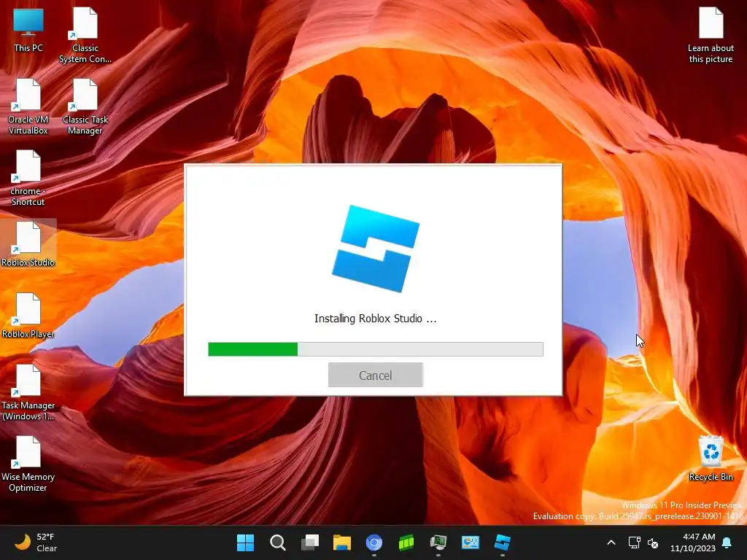Open weather widget showing 52°F Clear
The width and height of the screenshot is (747, 560).
[x=36, y=542]
